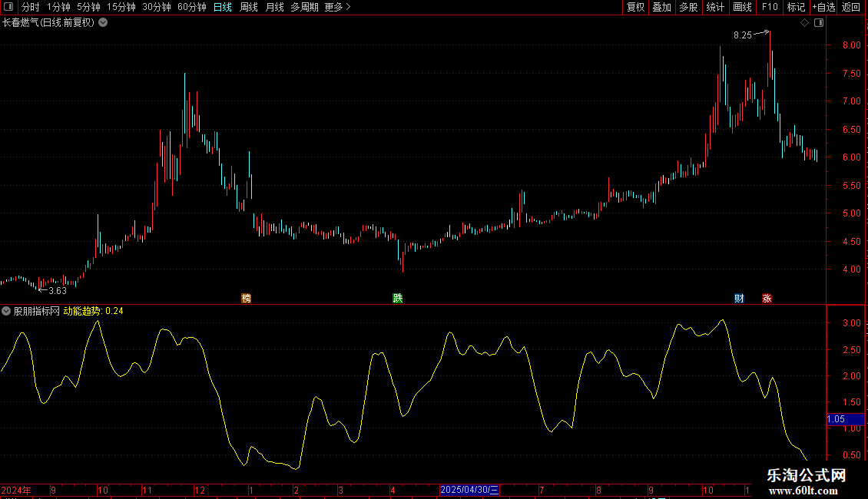Click the 3.00 indicator axis label
Viewport: 868px width, 499px height.
click(x=851, y=323)
